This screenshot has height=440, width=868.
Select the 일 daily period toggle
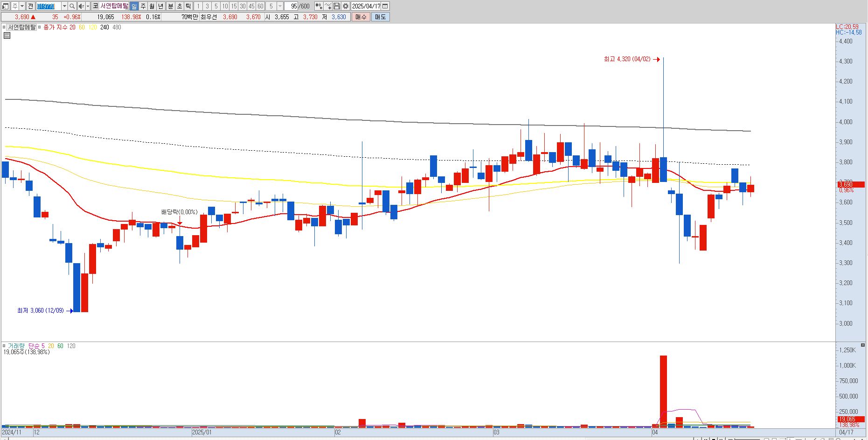pyautogui.click(x=134, y=6)
